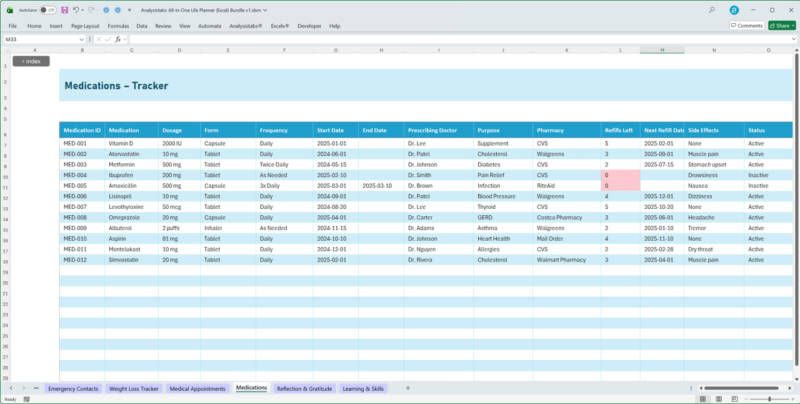Click the Undo arrow icon
Image resolution: width=800 pixels, height=404 pixels.
click(x=77, y=10)
